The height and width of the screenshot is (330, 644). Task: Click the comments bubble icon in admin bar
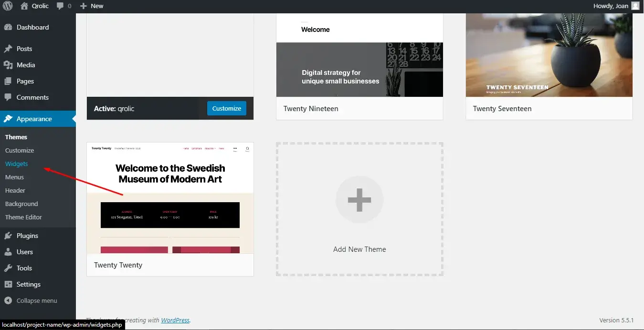click(x=60, y=6)
